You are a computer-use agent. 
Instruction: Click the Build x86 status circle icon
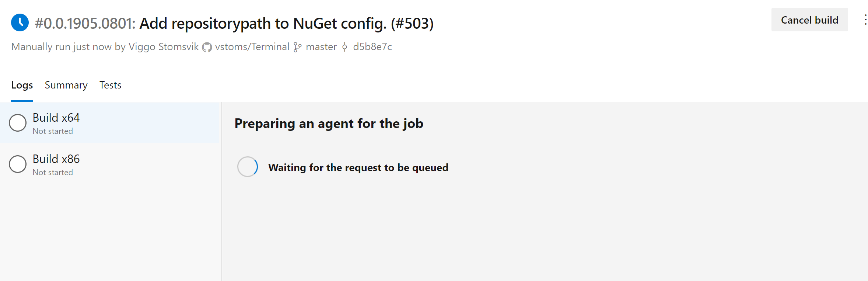[x=18, y=164]
